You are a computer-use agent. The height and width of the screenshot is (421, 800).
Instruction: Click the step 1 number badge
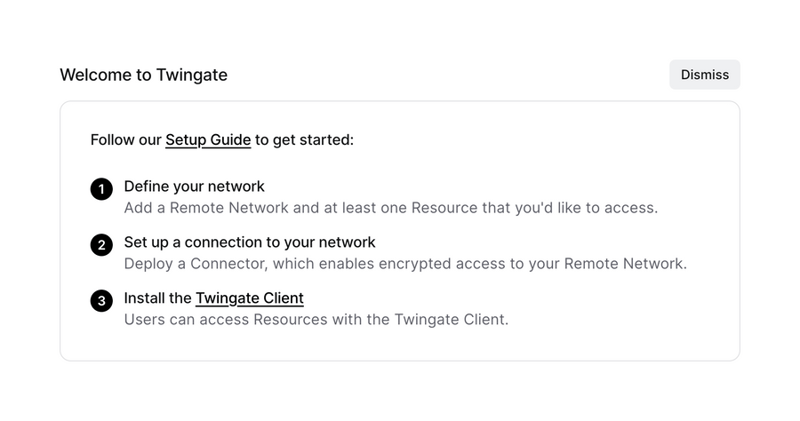coord(101,189)
